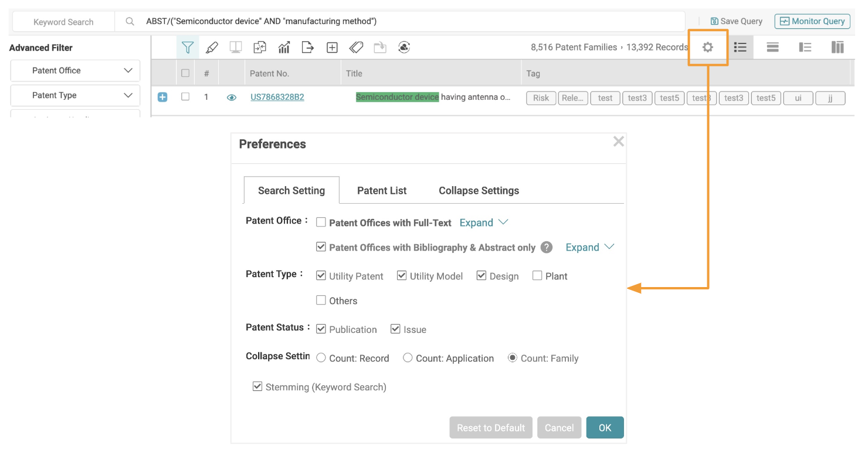Screen dimensions: 868x452
Task: Click the Risk tag on row 1
Action: tap(541, 98)
